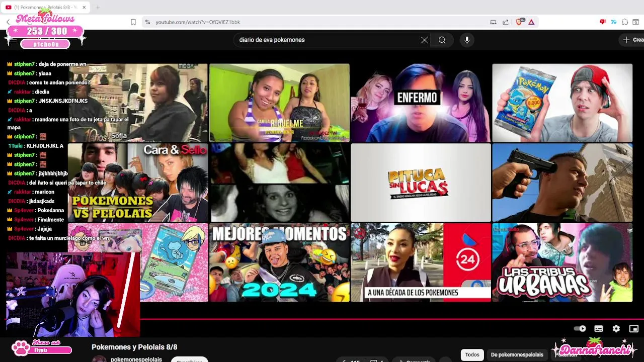Image resolution: width=644 pixels, height=362 pixels.
Task: Open the Mega salon video thumbnail with Sofia
Action: pos(138,103)
